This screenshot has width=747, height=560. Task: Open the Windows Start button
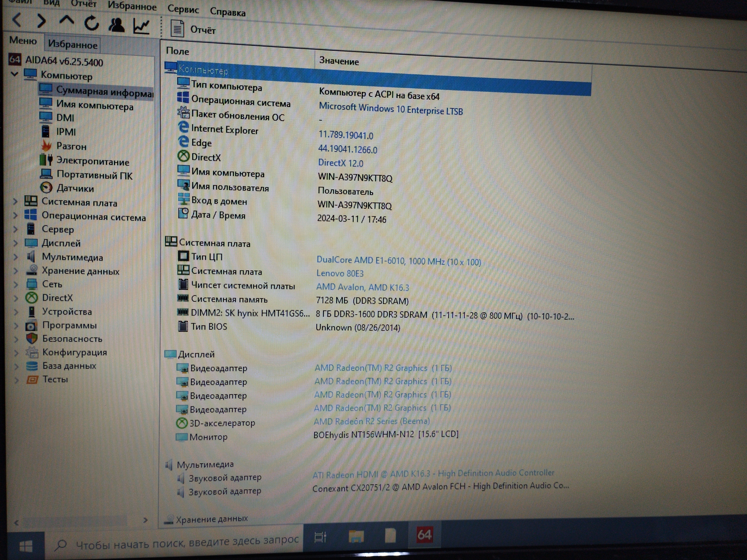26,547
